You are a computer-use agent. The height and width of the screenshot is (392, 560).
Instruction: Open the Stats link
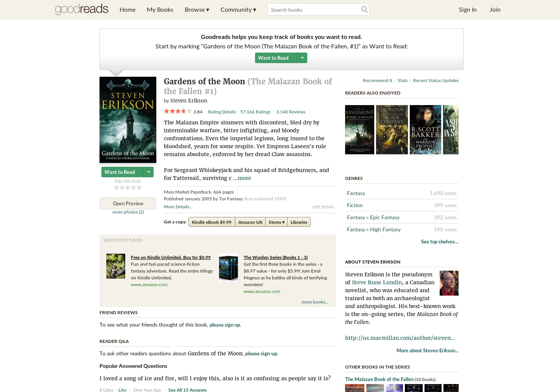(x=403, y=81)
